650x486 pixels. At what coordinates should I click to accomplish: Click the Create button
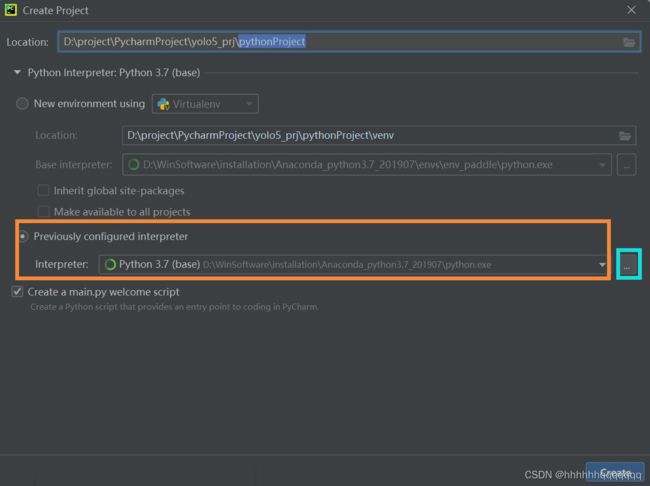615,473
